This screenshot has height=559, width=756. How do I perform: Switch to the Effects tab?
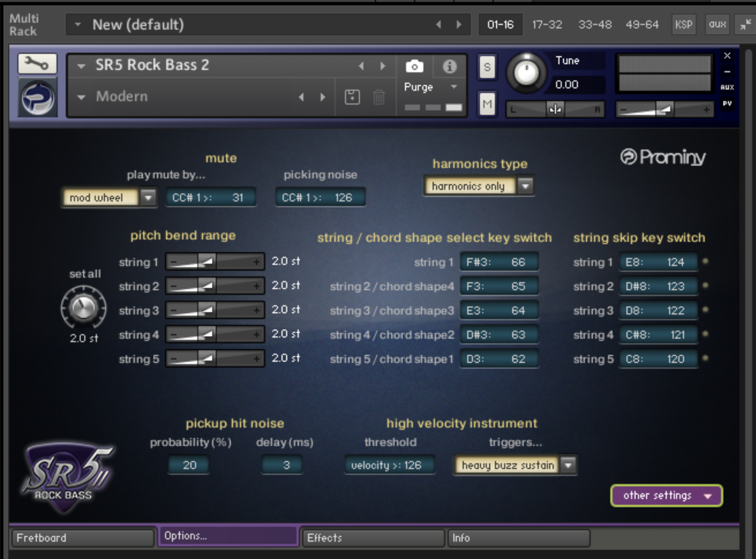(x=373, y=537)
